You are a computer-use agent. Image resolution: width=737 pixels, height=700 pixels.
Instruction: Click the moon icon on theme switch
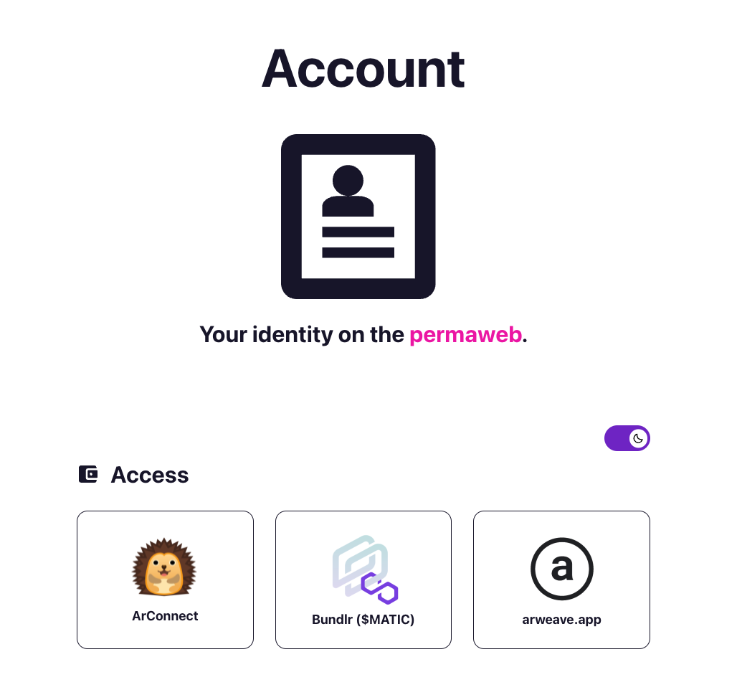click(638, 438)
